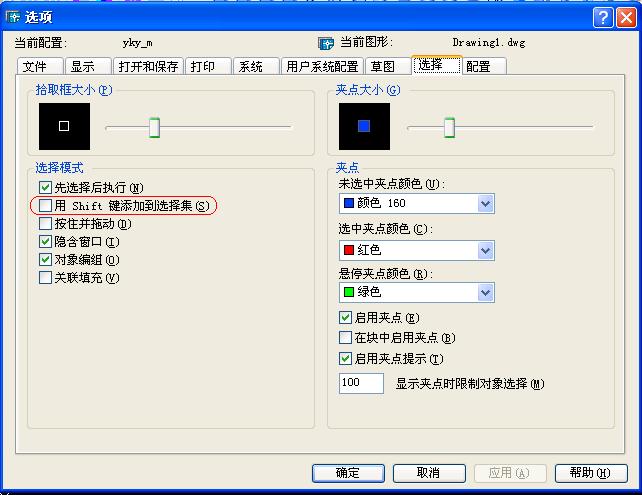
Task: Click the 夹点大小 slider handle
Action: pos(450,127)
